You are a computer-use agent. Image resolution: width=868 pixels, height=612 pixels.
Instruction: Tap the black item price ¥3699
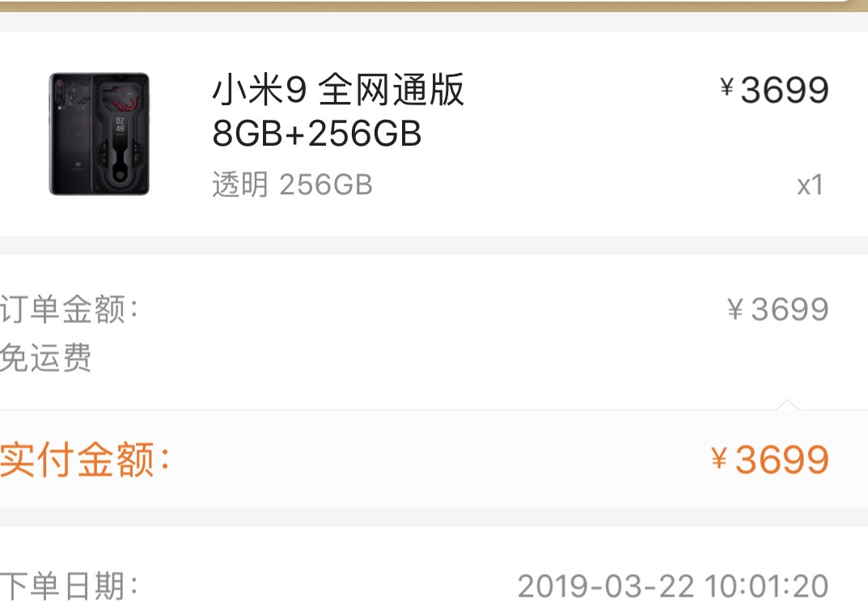pos(774,90)
